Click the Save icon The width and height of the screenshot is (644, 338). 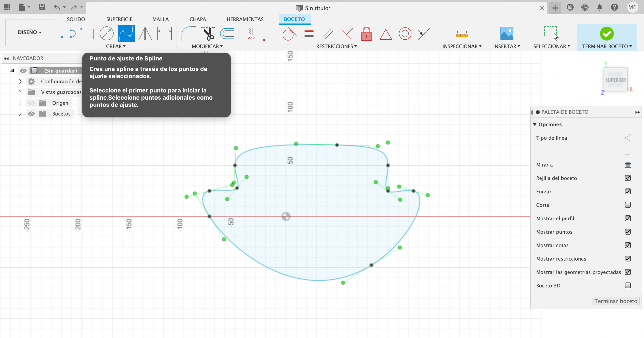[42, 7]
